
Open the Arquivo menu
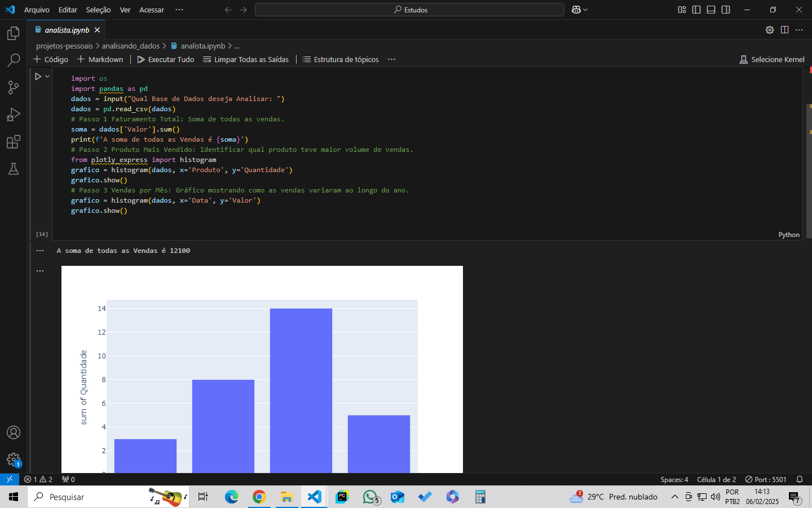(37, 10)
